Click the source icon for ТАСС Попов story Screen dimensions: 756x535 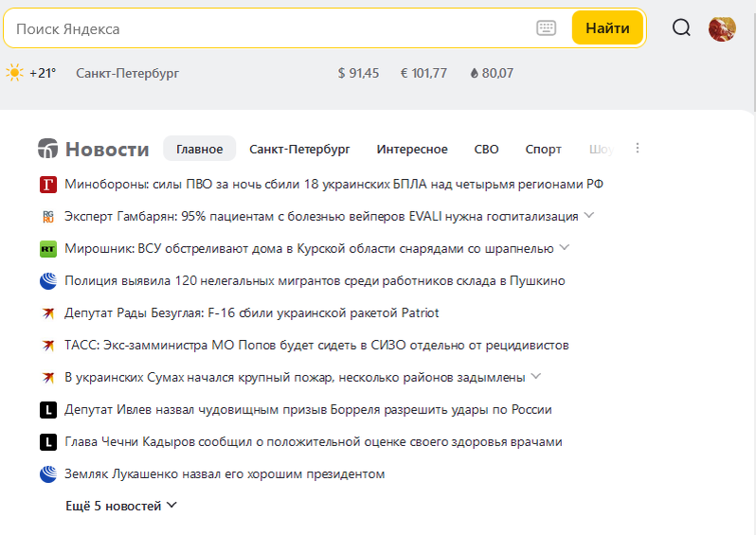click(x=48, y=346)
